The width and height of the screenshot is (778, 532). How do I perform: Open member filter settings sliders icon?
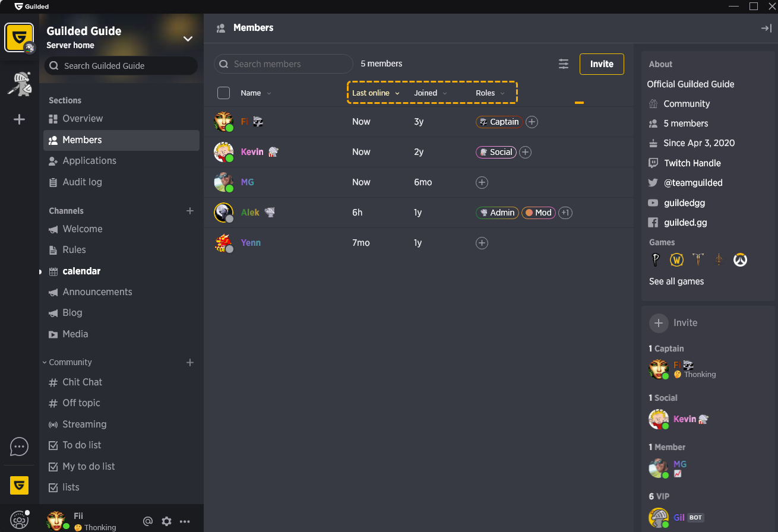[x=564, y=64]
